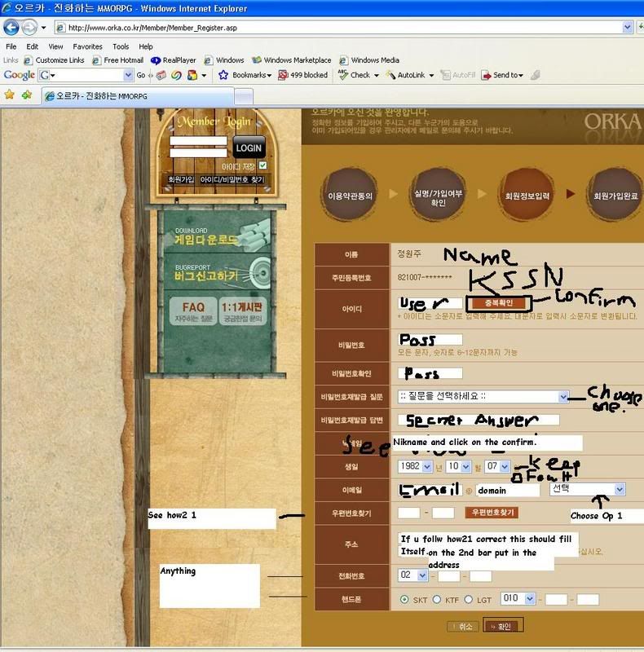Click the Send to toolbar icon
Image resolution: width=644 pixels, height=652 pixels.
pos(487,75)
